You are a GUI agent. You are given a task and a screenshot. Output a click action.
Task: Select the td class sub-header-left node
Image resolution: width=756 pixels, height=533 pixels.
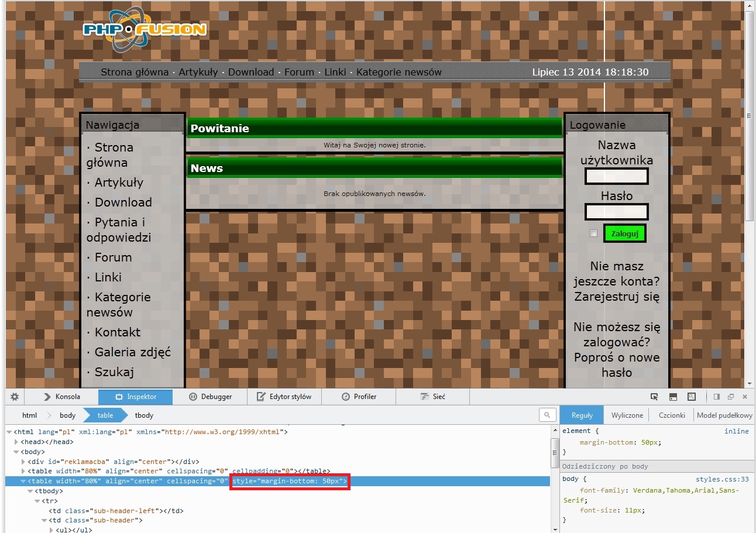pyautogui.click(x=116, y=511)
